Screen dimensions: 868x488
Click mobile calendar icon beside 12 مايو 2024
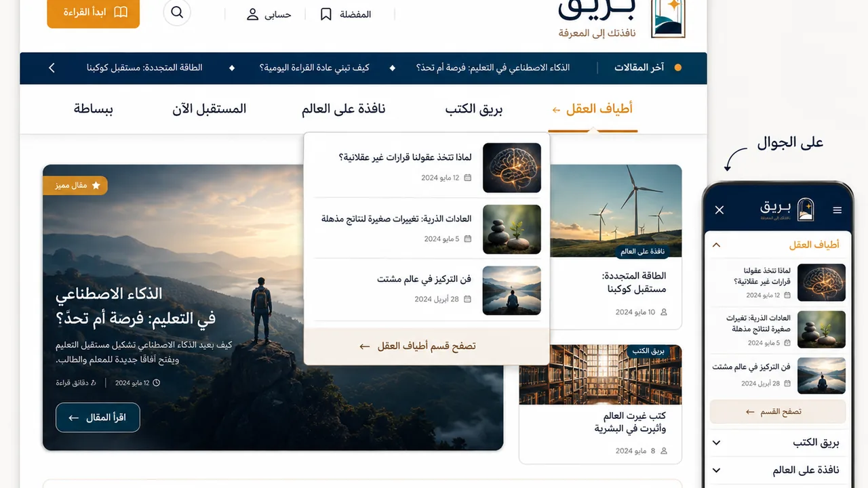click(x=787, y=296)
